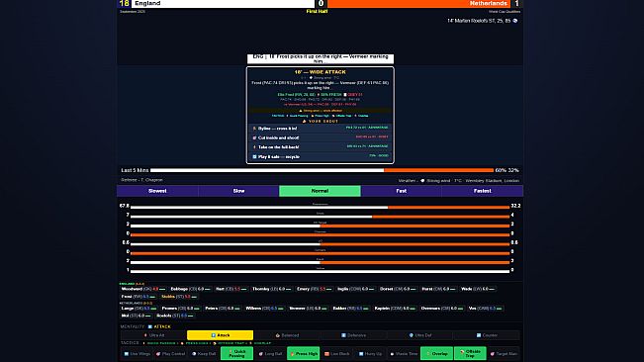This screenshot has height=362, width=644.
Task: Pick 'Take on the full-back' option
Action: coord(320,147)
